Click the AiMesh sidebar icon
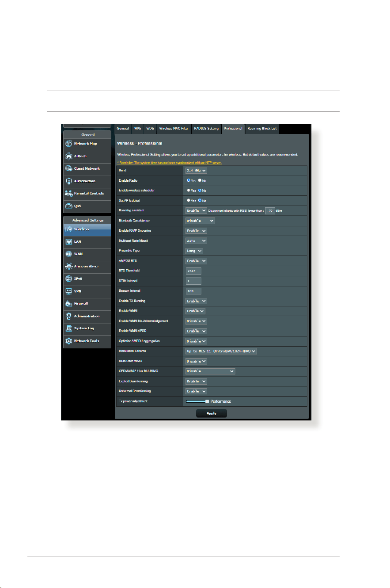This screenshot has height=588, width=390. click(69, 156)
